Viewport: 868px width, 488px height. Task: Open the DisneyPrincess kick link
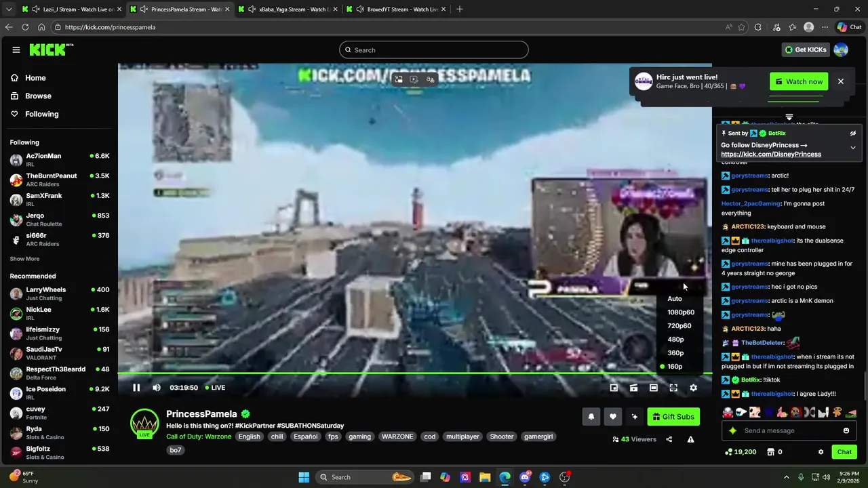pos(771,154)
